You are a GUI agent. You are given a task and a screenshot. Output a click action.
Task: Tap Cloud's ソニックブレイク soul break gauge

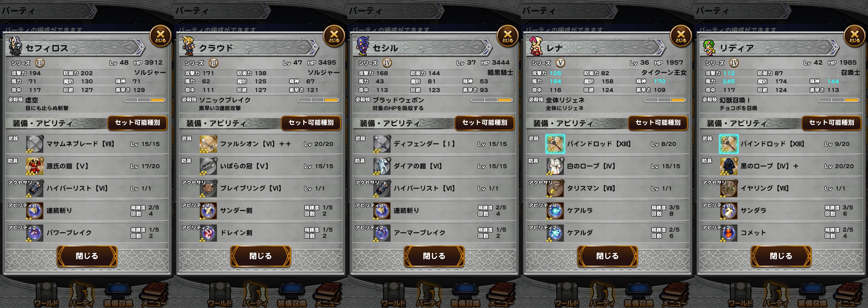(318, 100)
